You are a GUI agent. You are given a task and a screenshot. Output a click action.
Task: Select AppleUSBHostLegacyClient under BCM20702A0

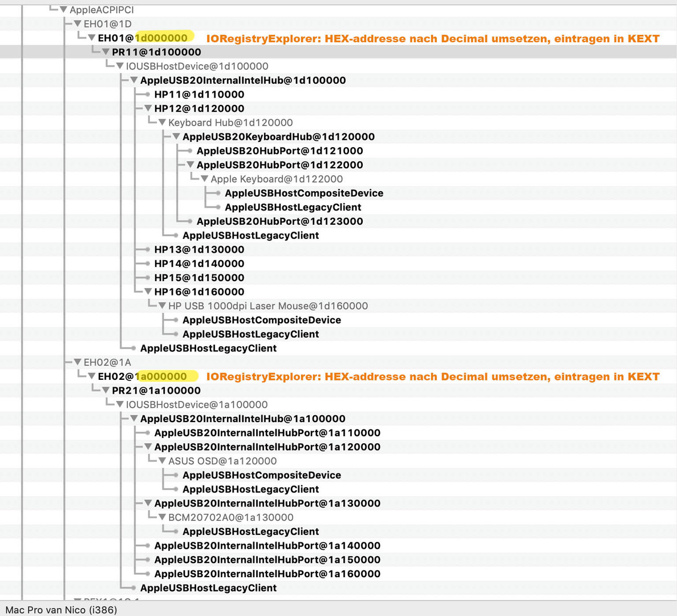click(x=250, y=532)
